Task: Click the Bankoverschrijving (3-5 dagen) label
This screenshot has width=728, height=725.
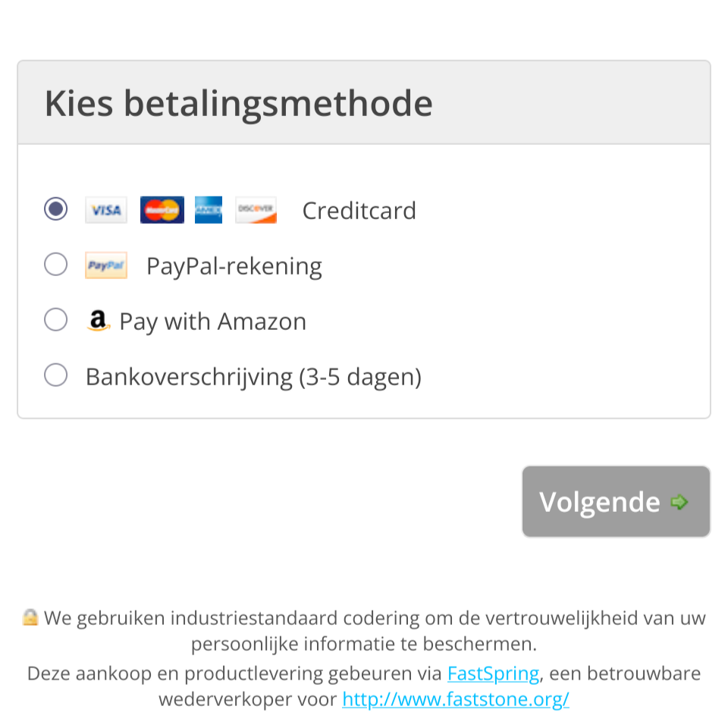Action: pyautogui.click(x=253, y=377)
